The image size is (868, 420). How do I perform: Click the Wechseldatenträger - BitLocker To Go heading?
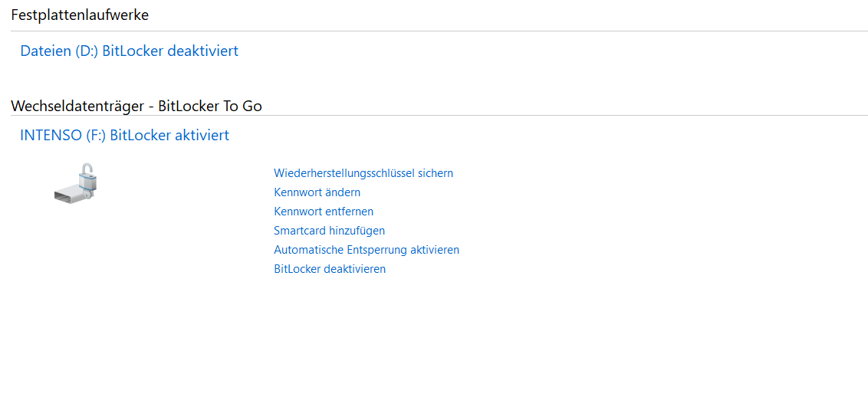coord(136,107)
